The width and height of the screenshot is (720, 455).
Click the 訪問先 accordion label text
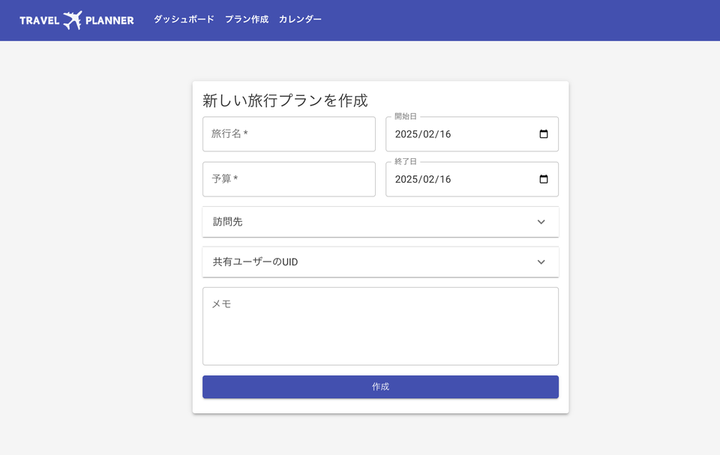(x=227, y=222)
